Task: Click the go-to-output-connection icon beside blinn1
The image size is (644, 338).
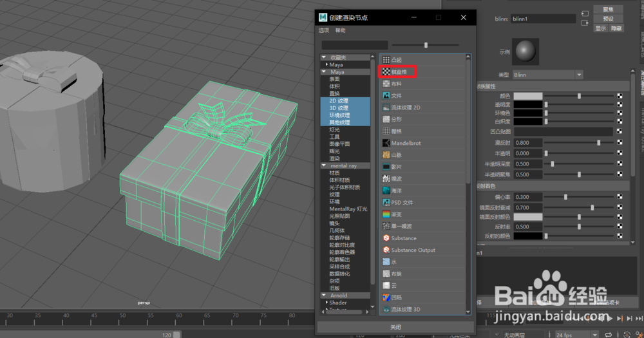Action: point(585,23)
